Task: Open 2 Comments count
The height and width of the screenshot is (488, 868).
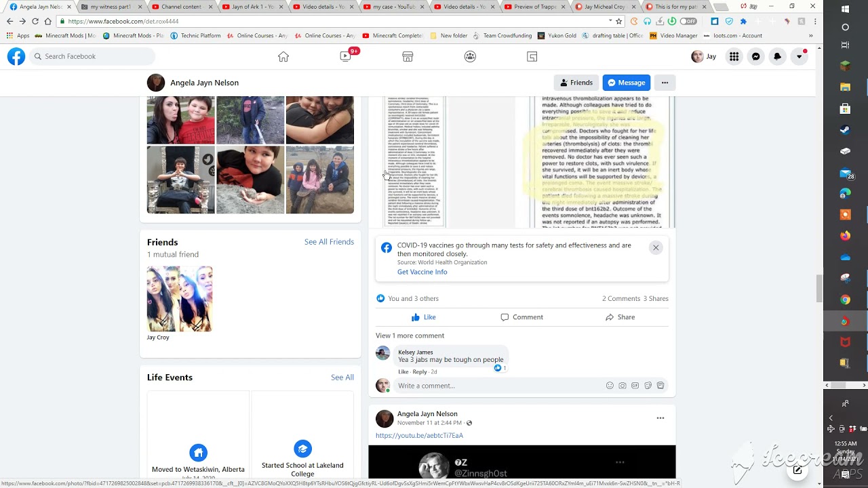Action: tap(621, 299)
